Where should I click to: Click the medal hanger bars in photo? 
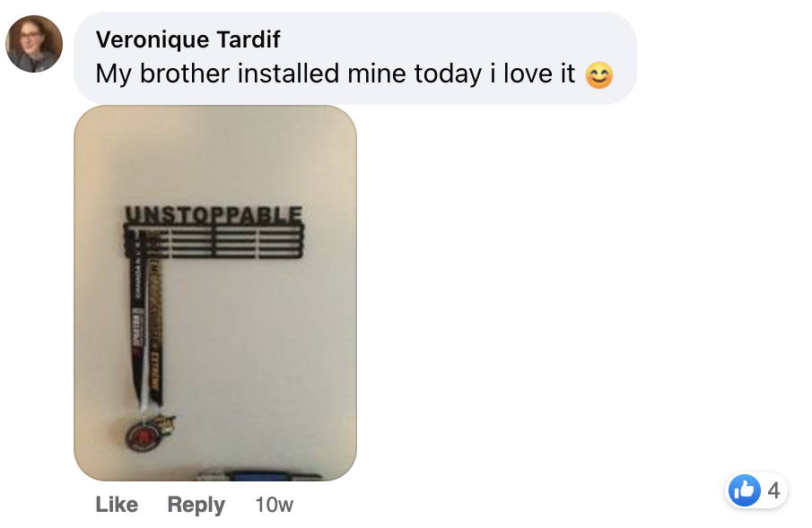pos(214,241)
